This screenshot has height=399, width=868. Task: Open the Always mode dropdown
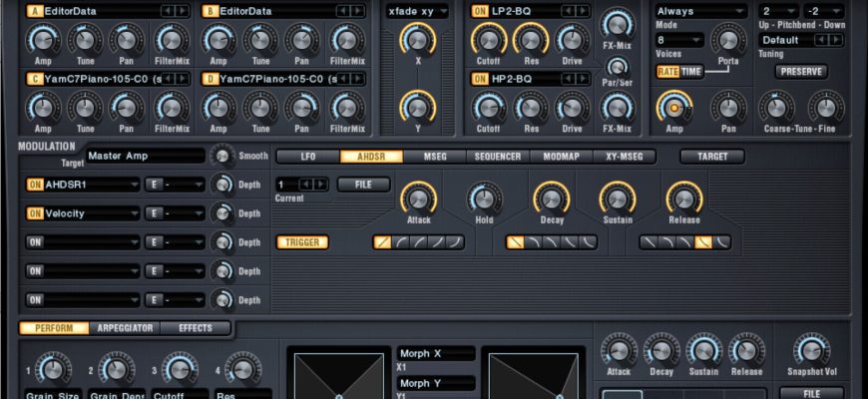(x=700, y=11)
